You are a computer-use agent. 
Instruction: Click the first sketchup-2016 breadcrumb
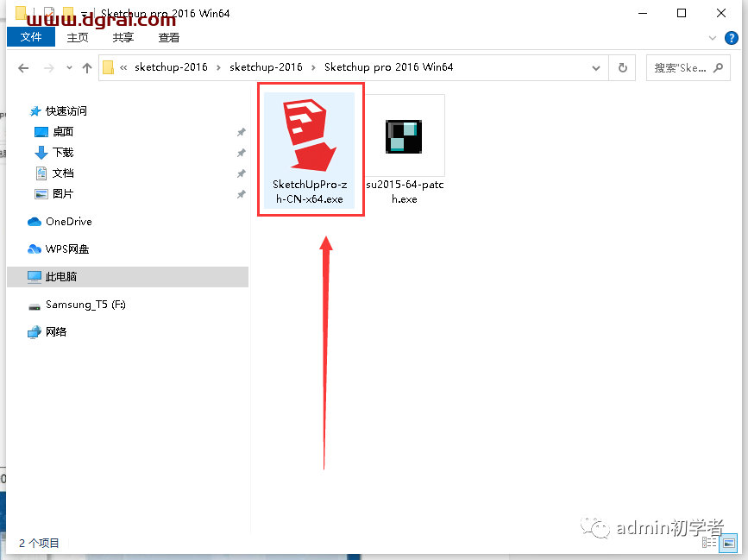coord(171,67)
